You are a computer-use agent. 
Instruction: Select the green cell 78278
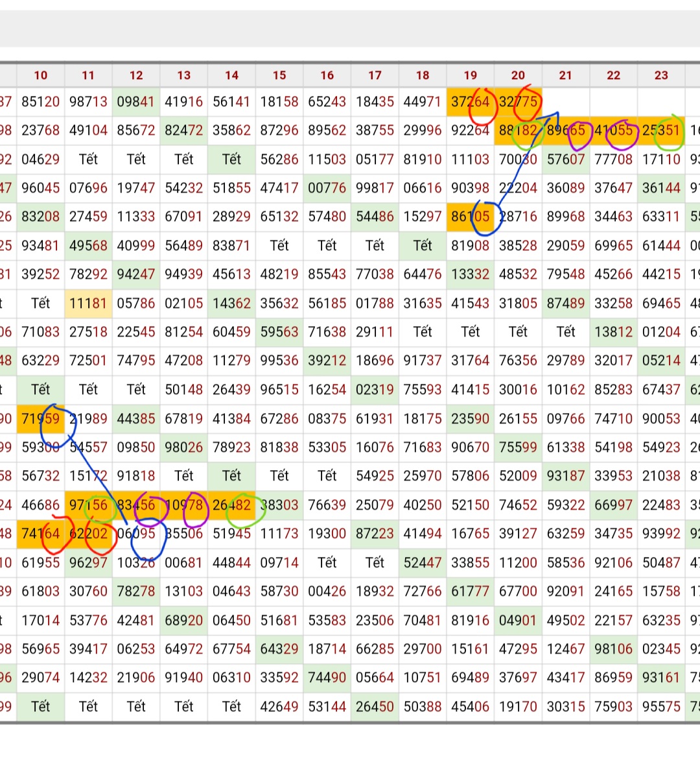136,591
